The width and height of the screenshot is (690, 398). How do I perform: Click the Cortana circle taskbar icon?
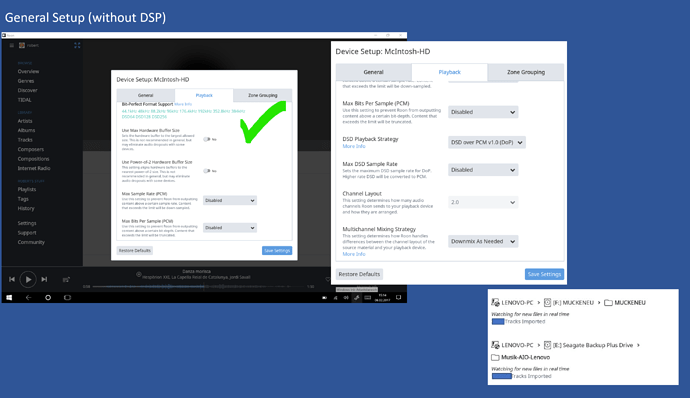[48, 298]
